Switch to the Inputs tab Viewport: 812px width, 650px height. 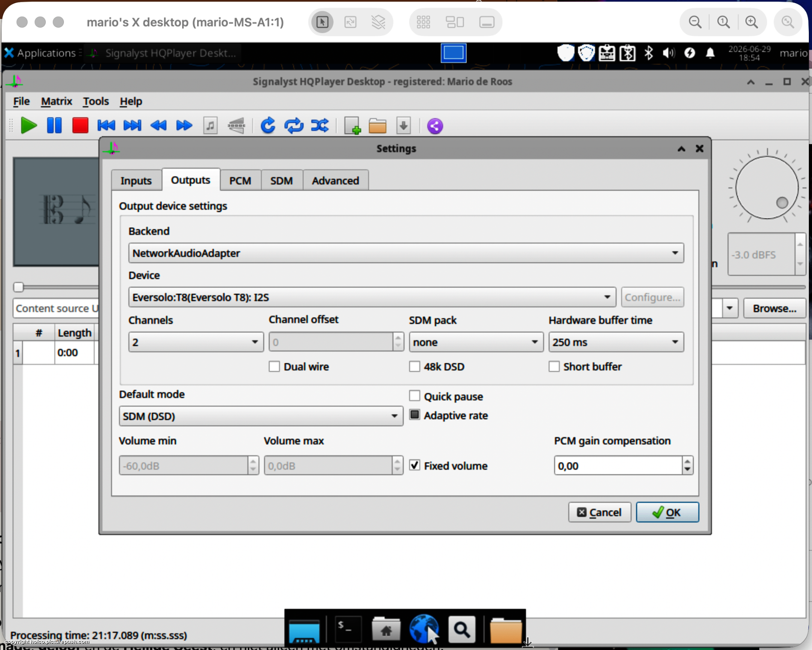[136, 180]
